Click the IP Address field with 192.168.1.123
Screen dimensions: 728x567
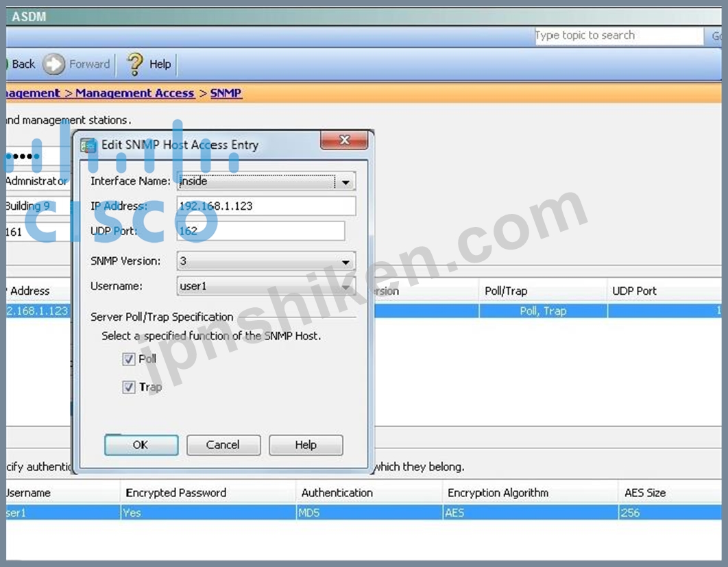click(x=266, y=206)
